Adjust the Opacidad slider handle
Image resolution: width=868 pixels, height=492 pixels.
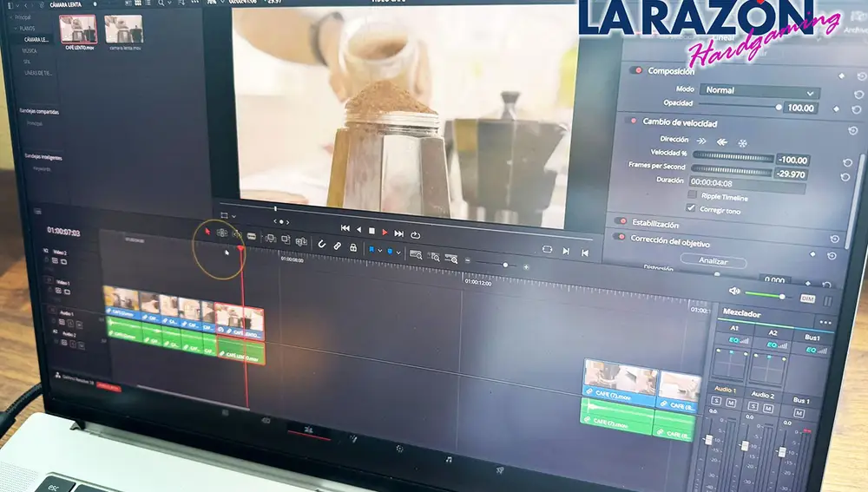click(779, 107)
